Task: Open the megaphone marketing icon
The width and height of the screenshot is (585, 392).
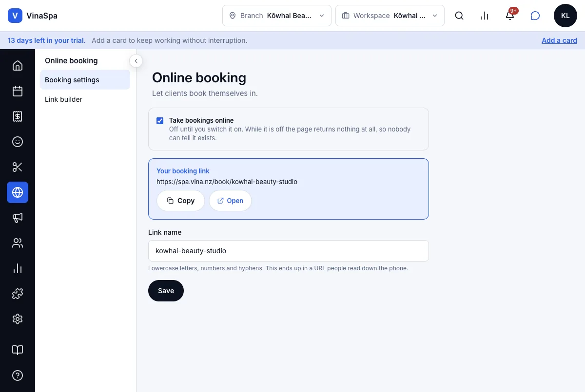Action: [18, 218]
